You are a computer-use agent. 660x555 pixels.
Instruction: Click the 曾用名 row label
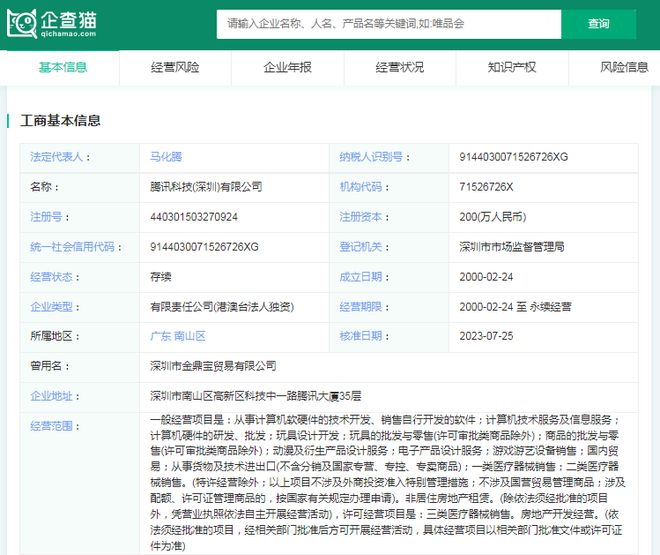coord(49,366)
